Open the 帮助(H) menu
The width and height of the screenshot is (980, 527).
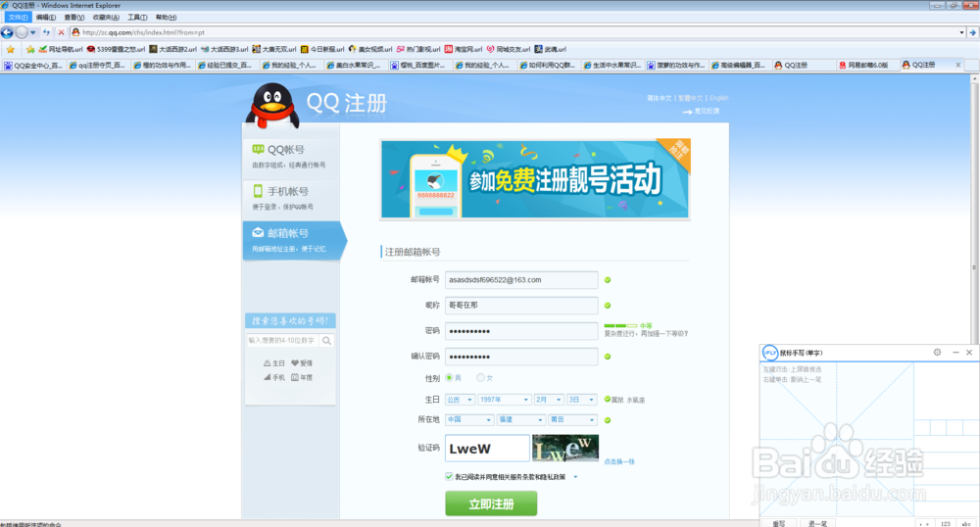point(166,18)
